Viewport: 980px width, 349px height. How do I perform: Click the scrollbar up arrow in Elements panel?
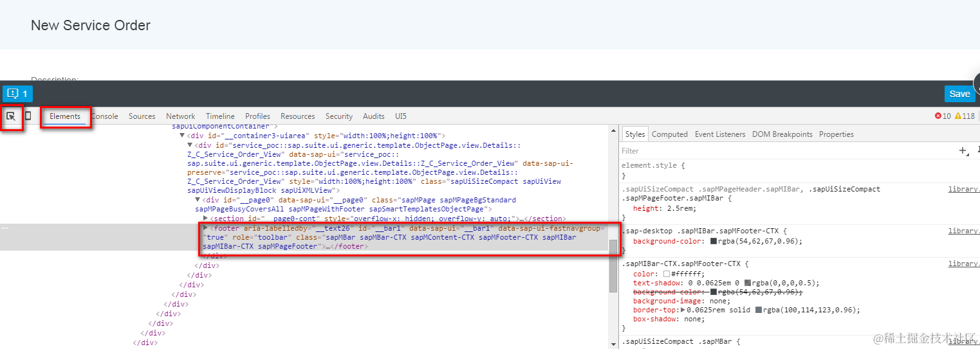tap(613, 130)
